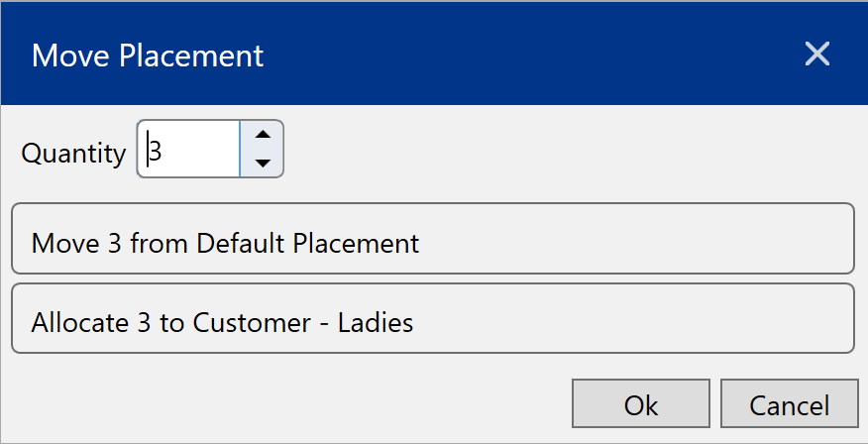Click the upward triangle beside Quantity

click(263, 136)
